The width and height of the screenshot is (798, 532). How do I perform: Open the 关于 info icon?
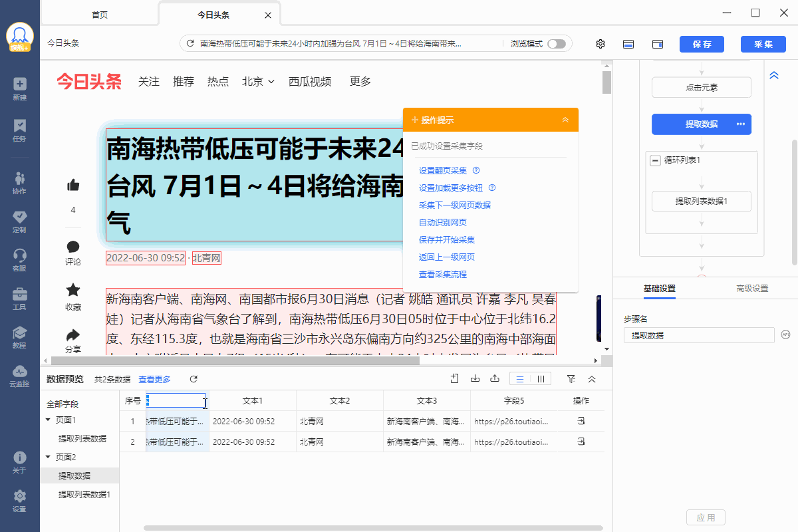19,458
